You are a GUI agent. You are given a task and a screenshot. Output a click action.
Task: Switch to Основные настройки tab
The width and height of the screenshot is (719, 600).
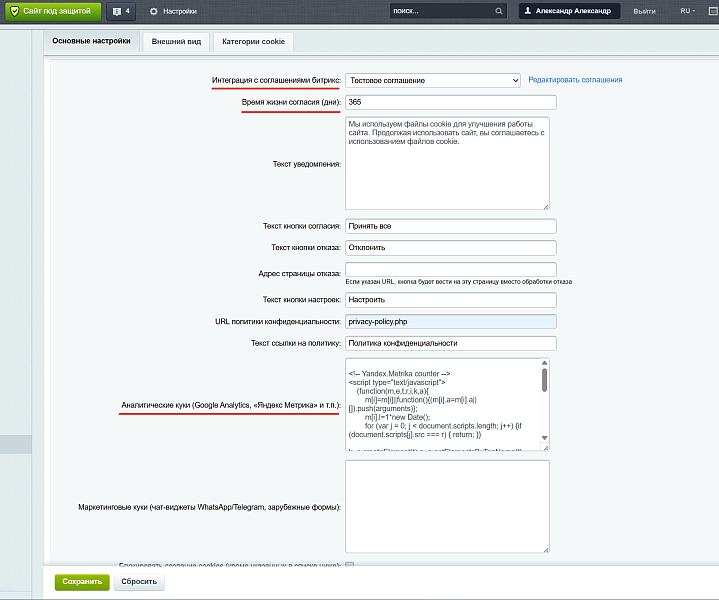[91, 41]
